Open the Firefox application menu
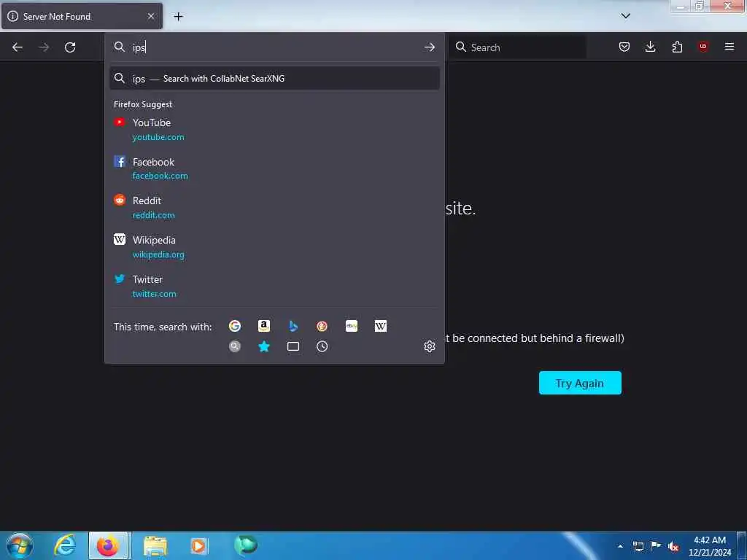This screenshot has width=747, height=560. [729, 47]
